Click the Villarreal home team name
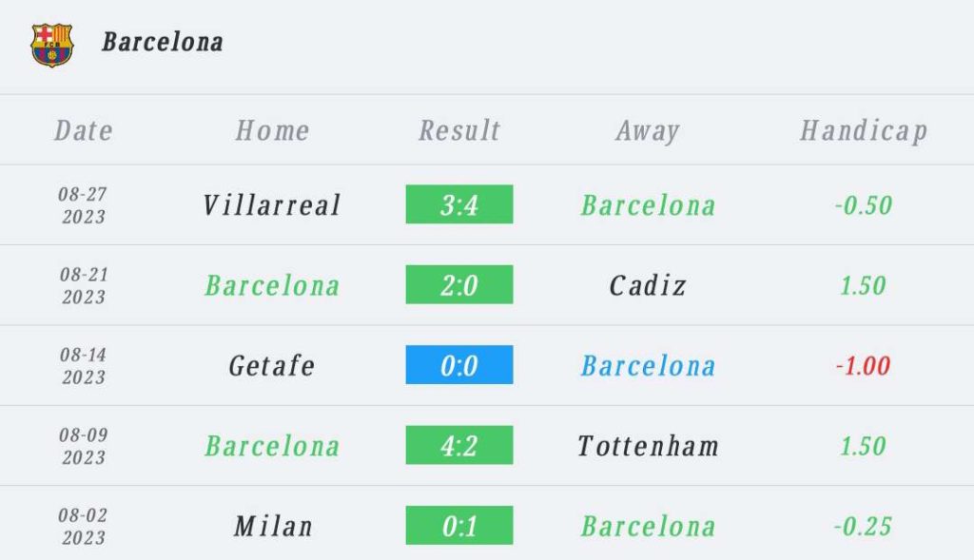Image resolution: width=974 pixels, height=560 pixels. click(x=272, y=205)
